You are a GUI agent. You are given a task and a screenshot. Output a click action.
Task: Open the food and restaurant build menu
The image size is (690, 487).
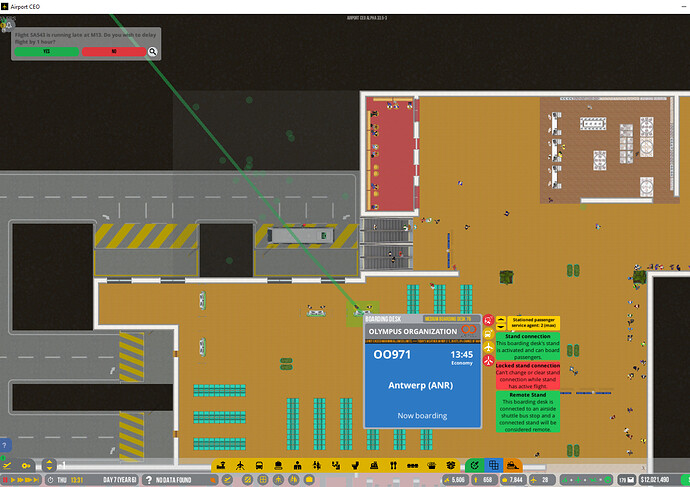point(393,465)
